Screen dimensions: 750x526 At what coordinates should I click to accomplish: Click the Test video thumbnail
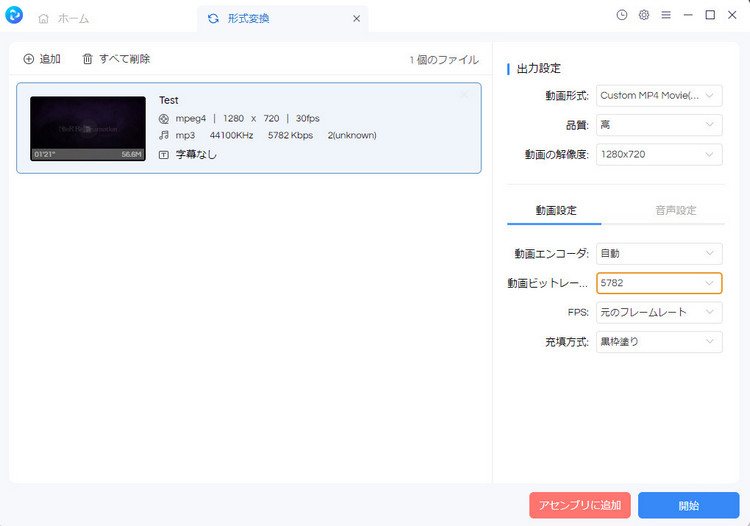[88, 128]
